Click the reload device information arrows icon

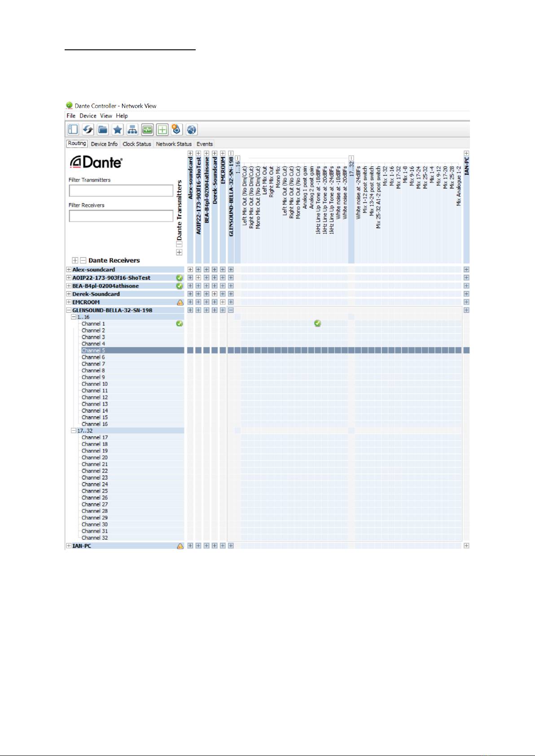point(88,130)
